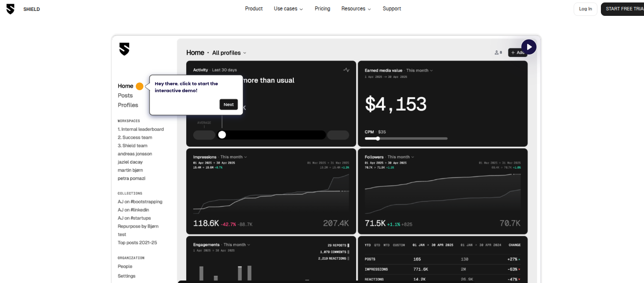Viewport: 644px width, 283px height.
Task: Click the 207.4K previous impressions value
Action: tap(336, 224)
